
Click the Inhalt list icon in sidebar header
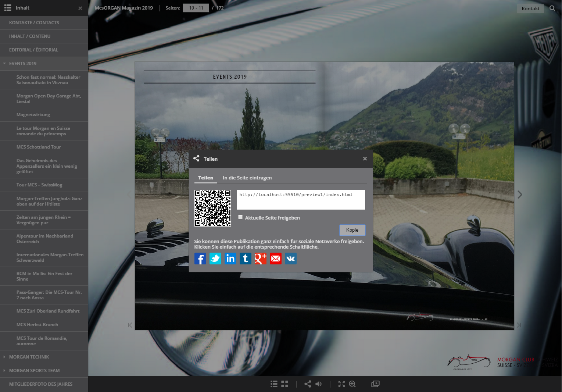click(8, 8)
